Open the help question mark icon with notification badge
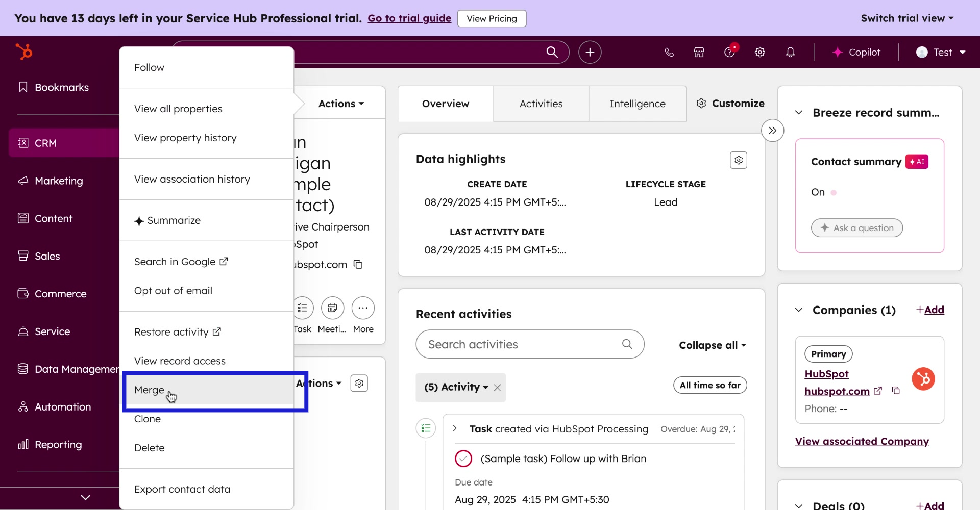Screen dimensions: 980x510 (729, 52)
